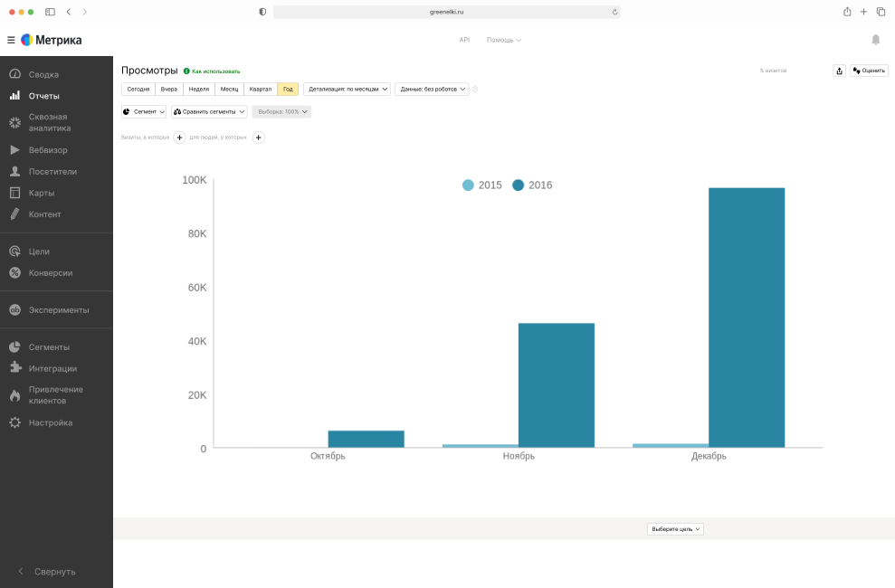Expand the Детализация: по месяцам dropdown
This screenshot has height=588, width=895.
click(x=348, y=89)
